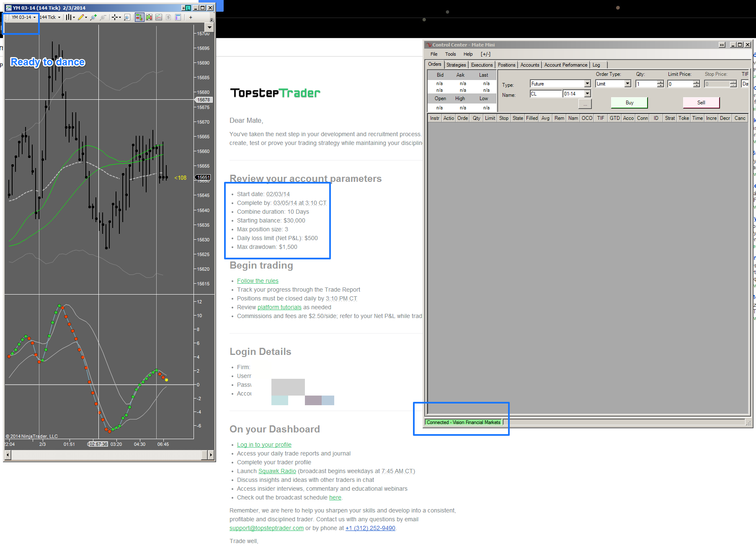Click the Qty quantity spinner arrows
The width and height of the screenshot is (756, 546).
(x=661, y=84)
